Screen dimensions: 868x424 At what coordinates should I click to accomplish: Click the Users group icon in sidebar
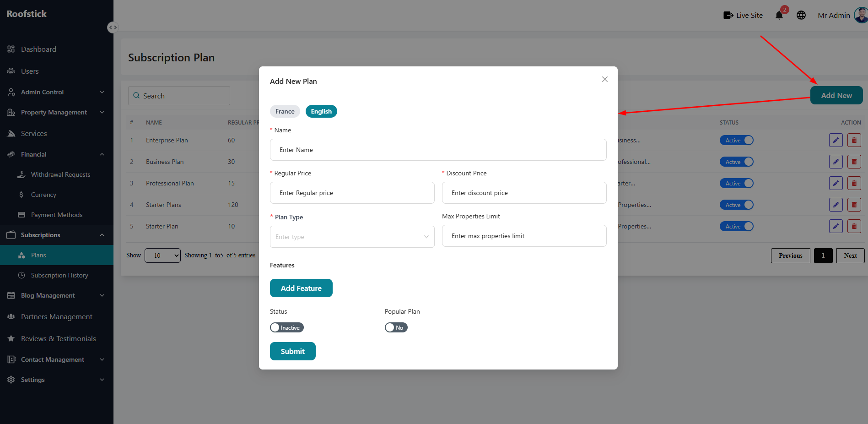click(11, 71)
